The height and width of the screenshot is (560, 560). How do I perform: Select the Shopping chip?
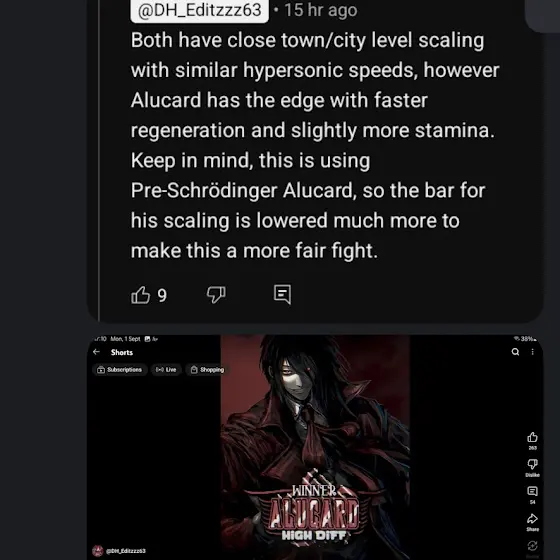(x=208, y=370)
